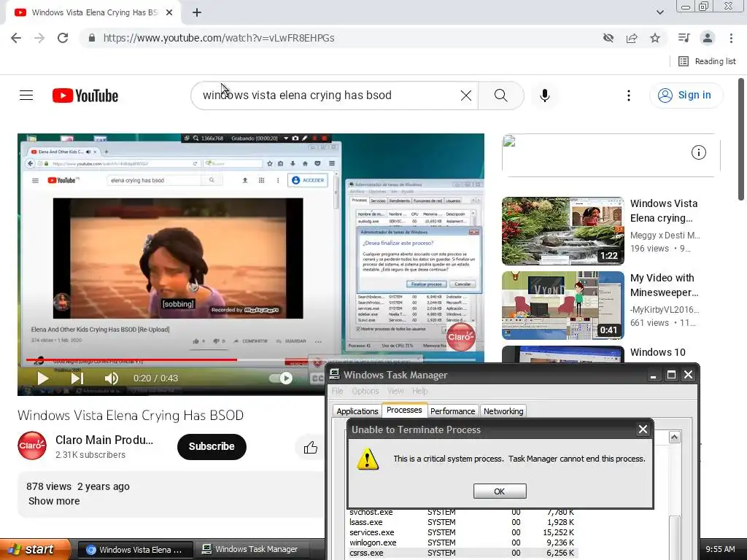This screenshot has width=747, height=560.
Task: Go to YouTube home via logo
Action: (x=85, y=96)
